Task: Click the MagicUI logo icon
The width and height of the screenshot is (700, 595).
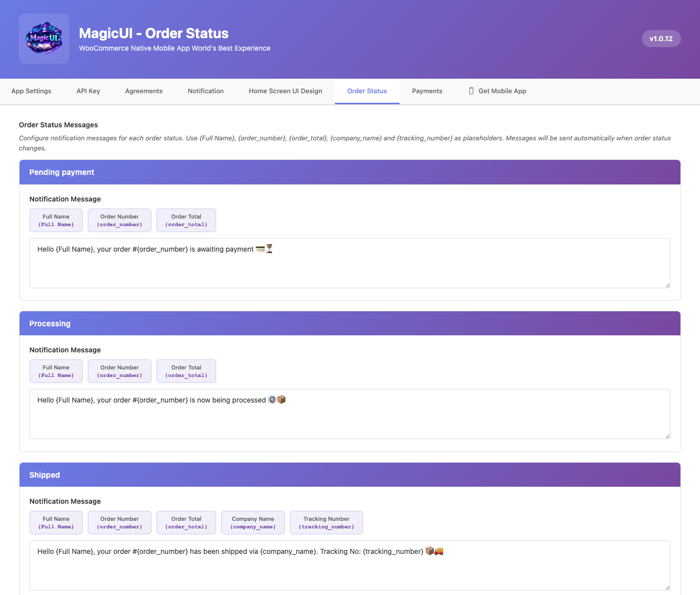Action: click(44, 39)
